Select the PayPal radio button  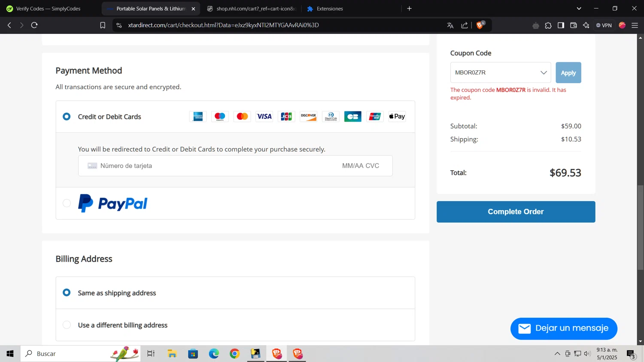tap(67, 203)
